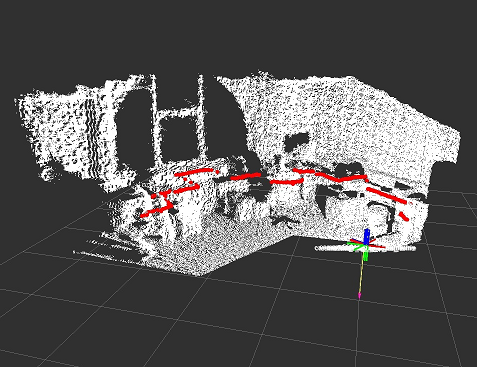Click the long diagonal red scan segment on right wall
The height and width of the screenshot is (367, 477).
pyautogui.click(x=387, y=195)
